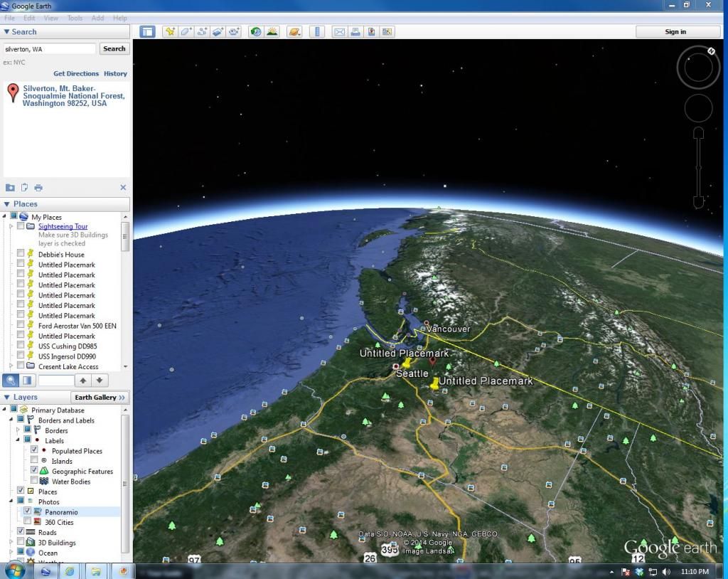Copy search result to My Places
Viewport: 728px width, 579px height.
coord(10,188)
